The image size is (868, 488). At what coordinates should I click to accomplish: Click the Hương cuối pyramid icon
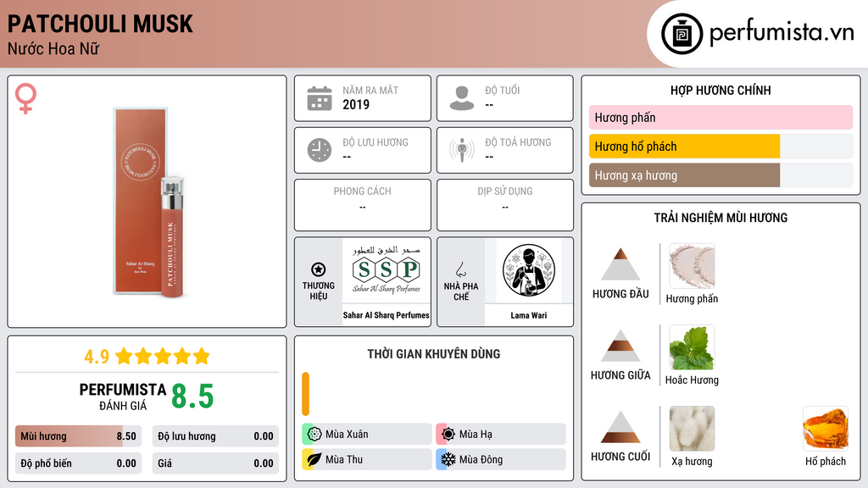[620, 427]
